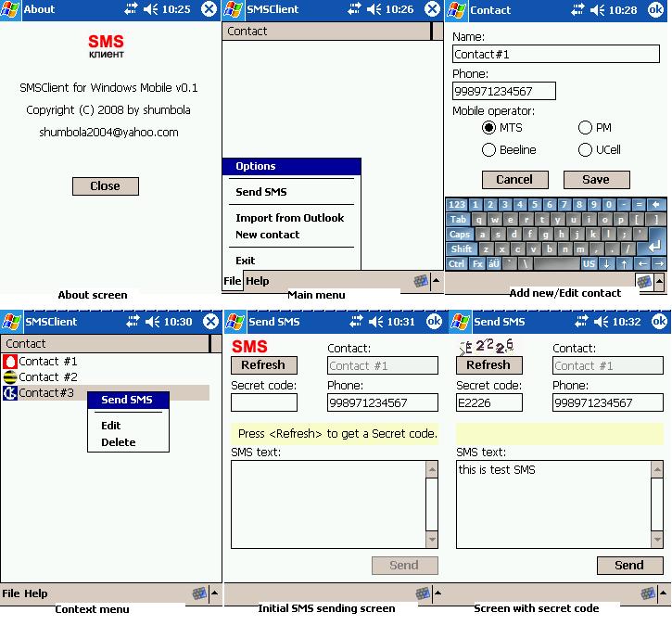
Task: Click keyboard icon in secret code screen
Action: (x=648, y=593)
